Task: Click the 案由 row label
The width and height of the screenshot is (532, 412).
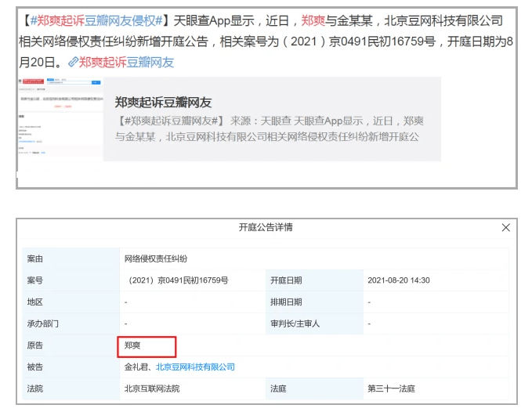Action: coord(35,258)
